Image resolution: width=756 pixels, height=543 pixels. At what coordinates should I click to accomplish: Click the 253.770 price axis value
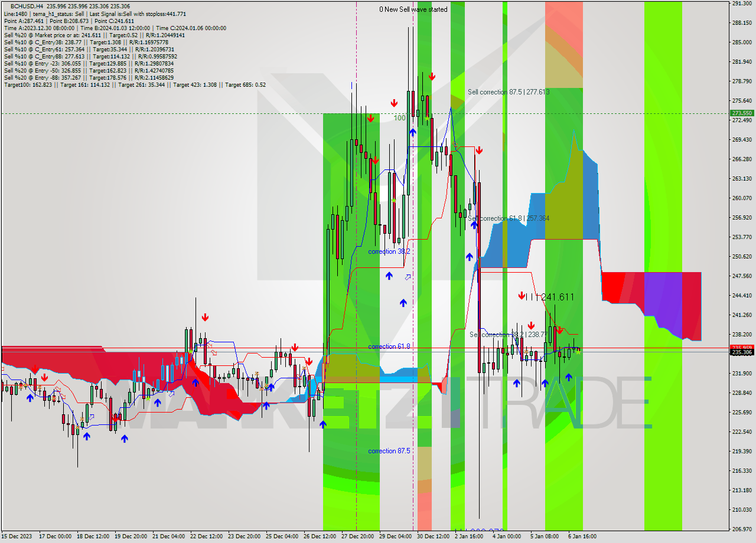point(742,237)
